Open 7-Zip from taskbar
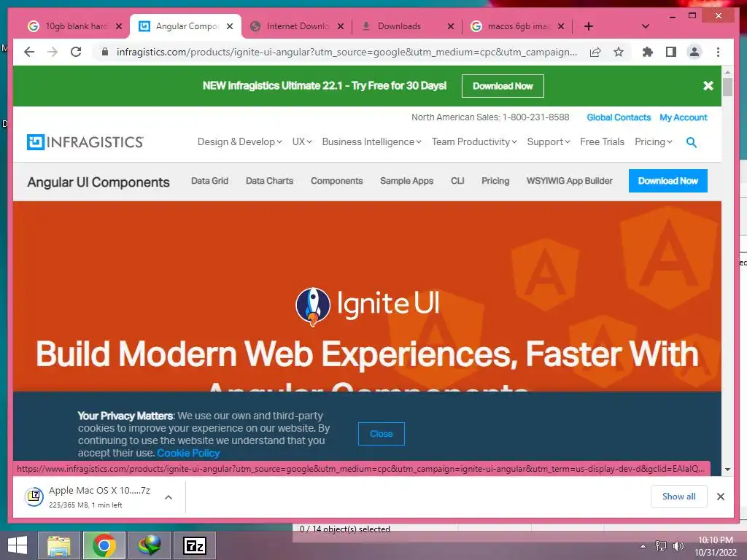 tap(194, 545)
